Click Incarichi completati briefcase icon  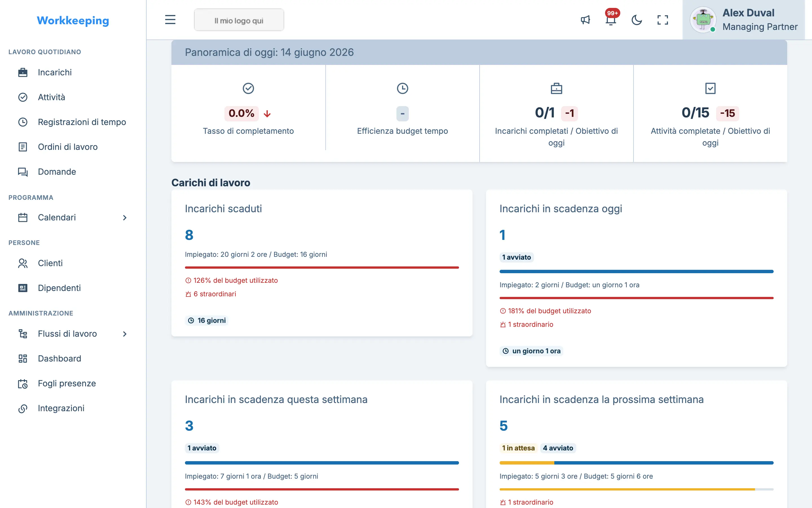556,88
